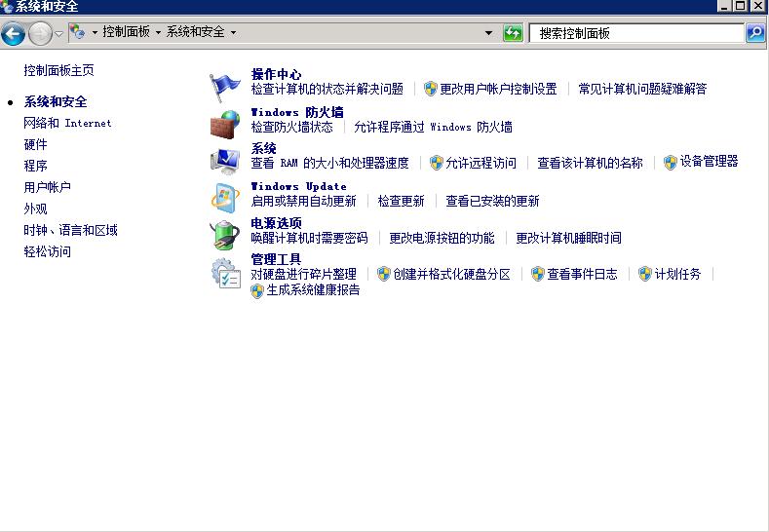
Task: Open the 系统 heading link
Action: click(x=263, y=148)
